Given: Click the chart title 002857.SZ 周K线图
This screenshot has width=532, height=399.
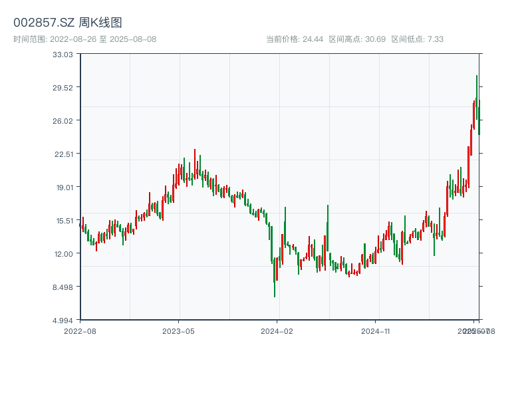Looking at the screenshot, I should pyautogui.click(x=68, y=23).
